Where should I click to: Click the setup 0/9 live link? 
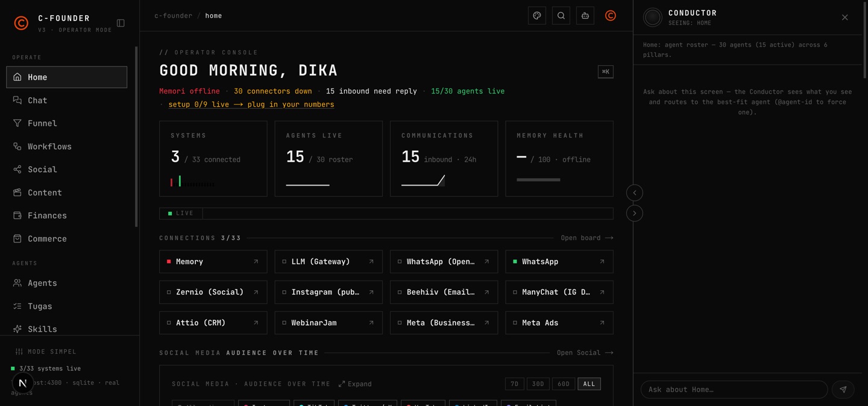click(251, 104)
